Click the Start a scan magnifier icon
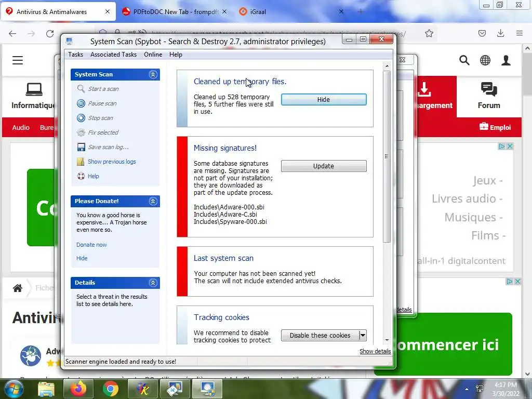This screenshot has width=532, height=399. 81,89
